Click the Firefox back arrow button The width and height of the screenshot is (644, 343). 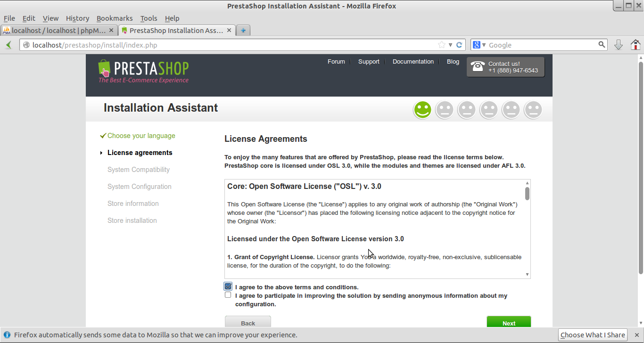click(8, 45)
